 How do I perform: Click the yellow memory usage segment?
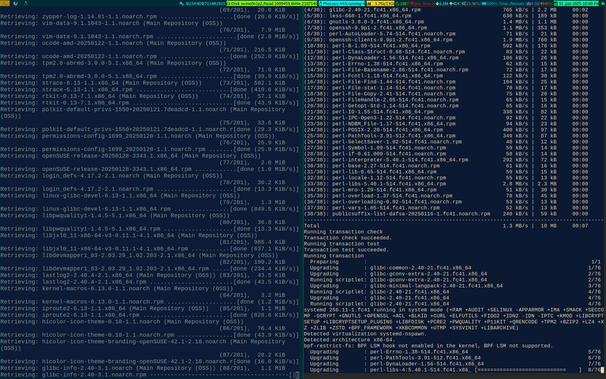tap(380, 3)
